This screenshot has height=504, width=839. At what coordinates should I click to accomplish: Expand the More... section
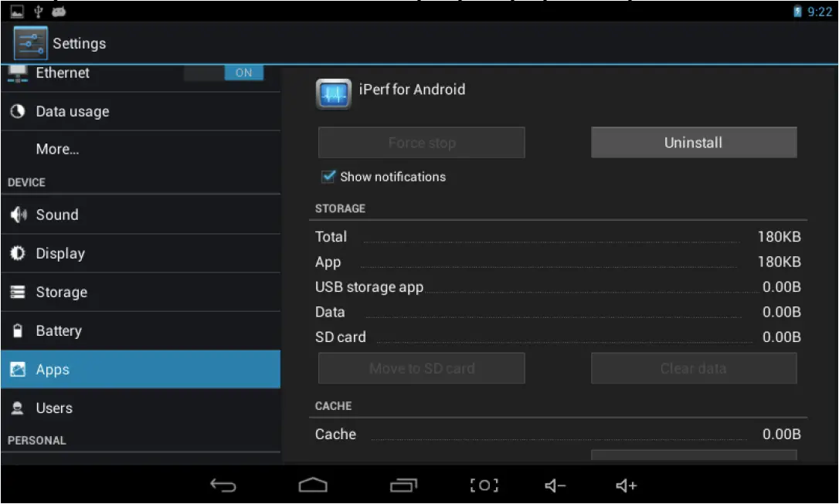pyautogui.click(x=57, y=149)
